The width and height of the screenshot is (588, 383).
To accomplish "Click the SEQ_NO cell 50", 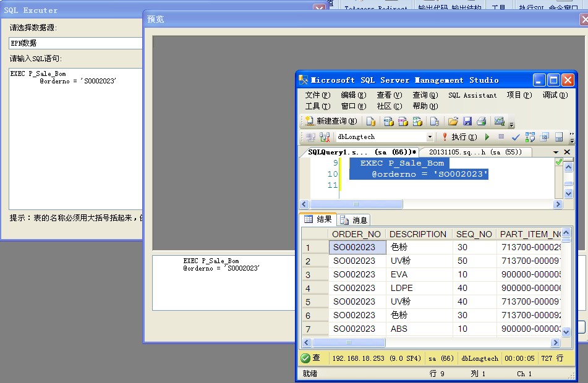I will click(x=474, y=261).
